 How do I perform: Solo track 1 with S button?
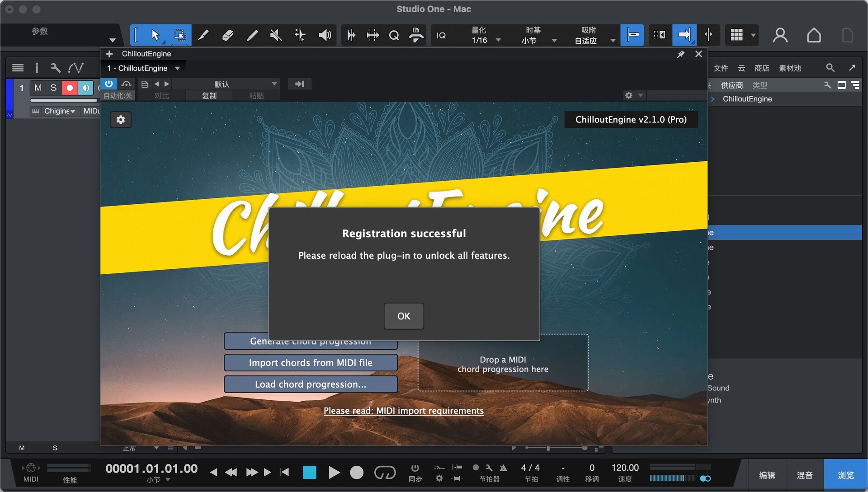53,88
